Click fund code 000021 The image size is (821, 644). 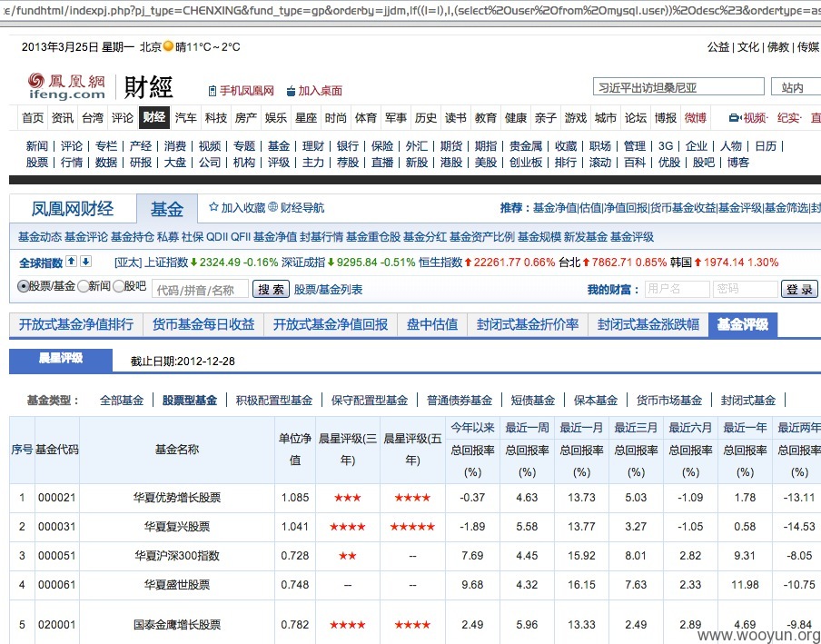click(x=56, y=498)
